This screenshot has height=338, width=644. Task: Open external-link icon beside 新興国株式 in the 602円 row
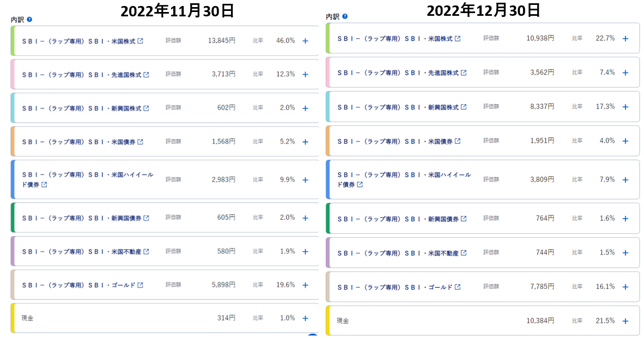(x=146, y=108)
